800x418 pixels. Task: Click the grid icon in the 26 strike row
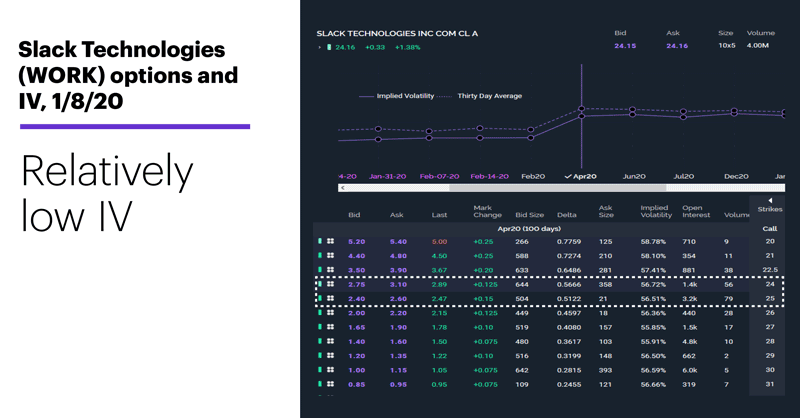[x=331, y=312]
